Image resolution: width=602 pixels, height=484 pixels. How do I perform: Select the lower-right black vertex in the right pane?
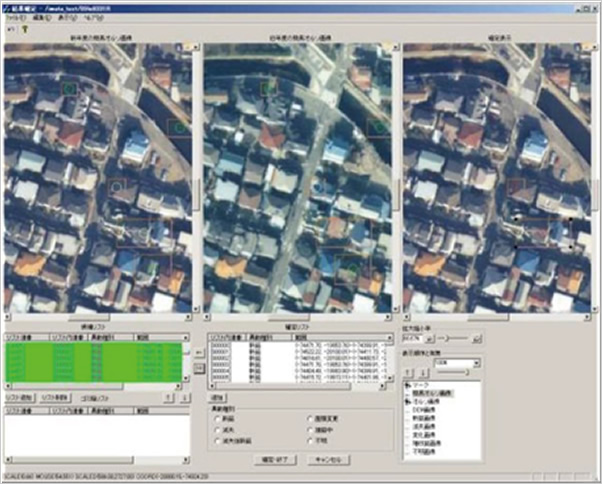[571, 247]
